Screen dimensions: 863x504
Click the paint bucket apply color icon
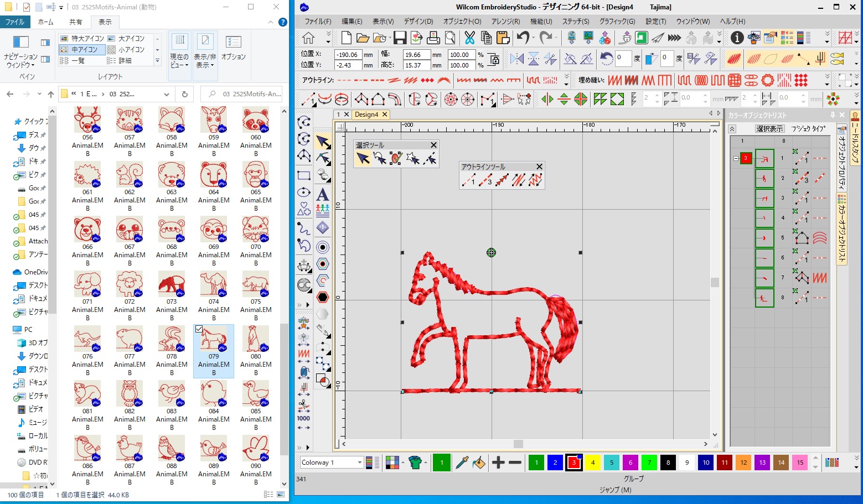[x=479, y=463]
